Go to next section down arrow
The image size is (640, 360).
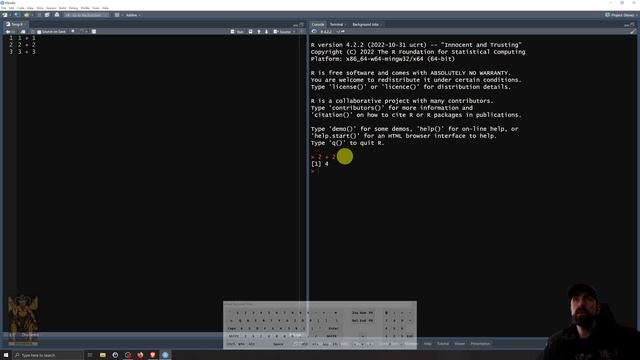pos(267,31)
